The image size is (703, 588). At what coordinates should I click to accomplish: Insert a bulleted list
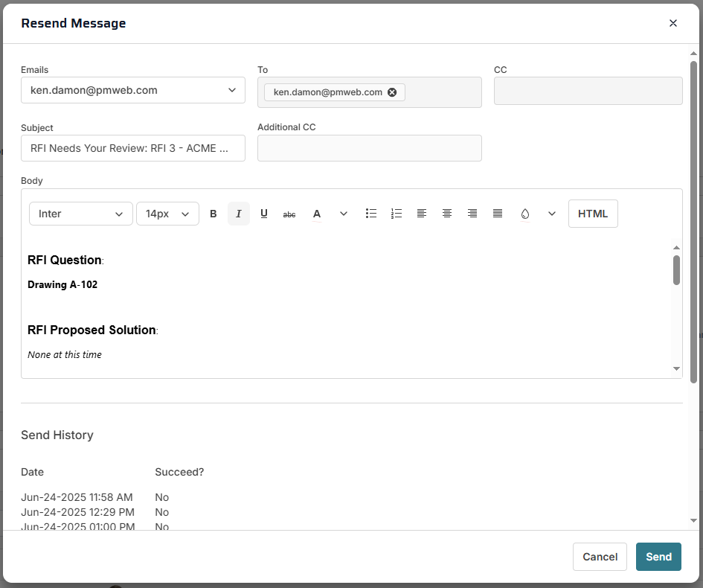[371, 214]
